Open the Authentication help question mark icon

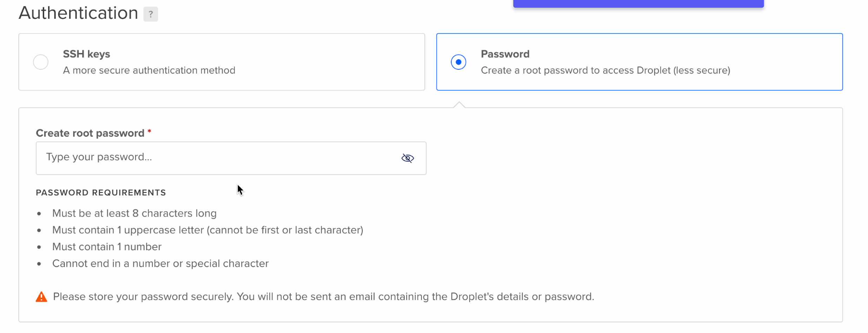[150, 14]
